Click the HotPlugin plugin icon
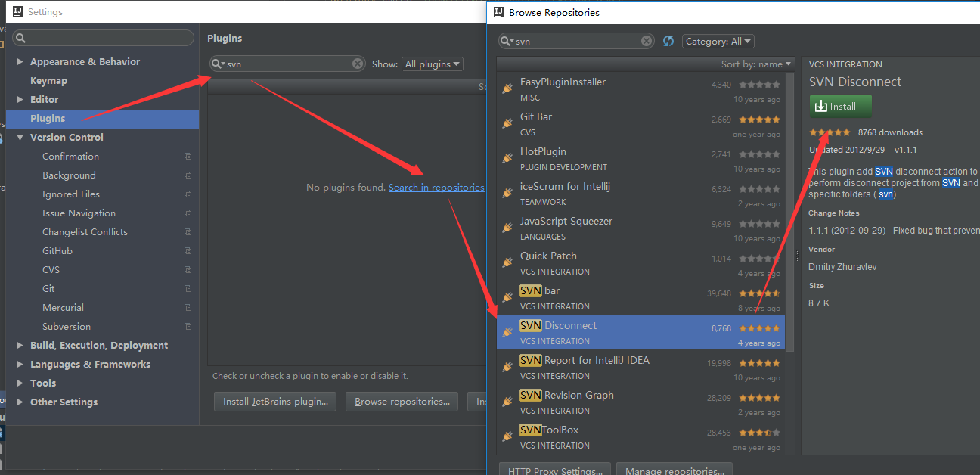This screenshot has width=980, height=475. click(507, 157)
